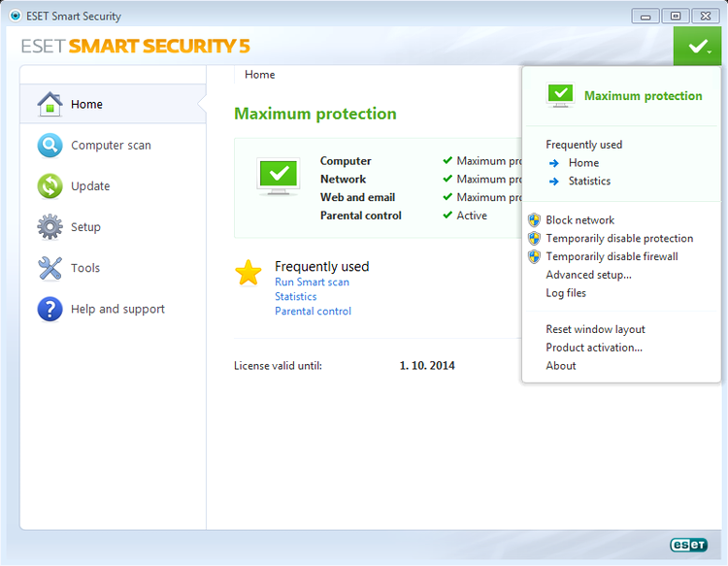Click the Setup gear icon

[50, 227]
